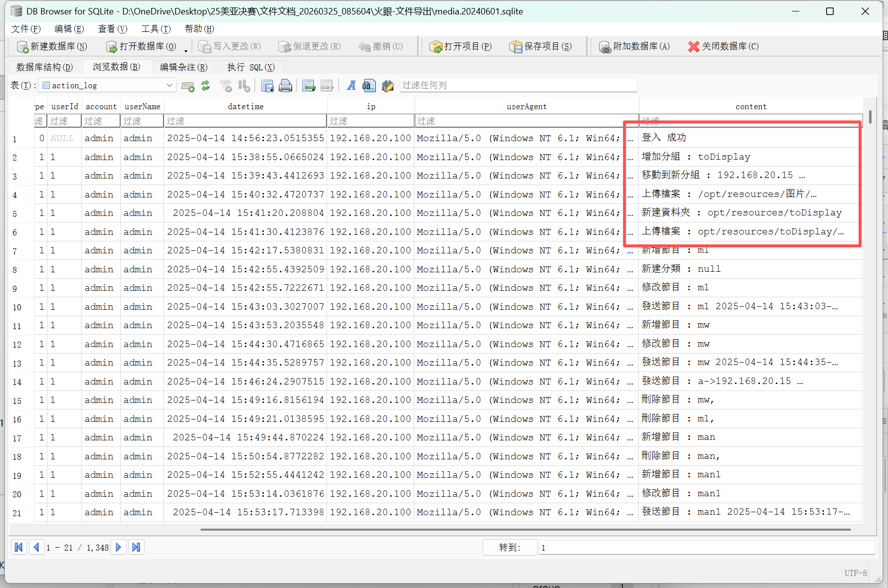Switch to the 编辑杂注(R) tab
Screen dimensions: 888x588
183,67
